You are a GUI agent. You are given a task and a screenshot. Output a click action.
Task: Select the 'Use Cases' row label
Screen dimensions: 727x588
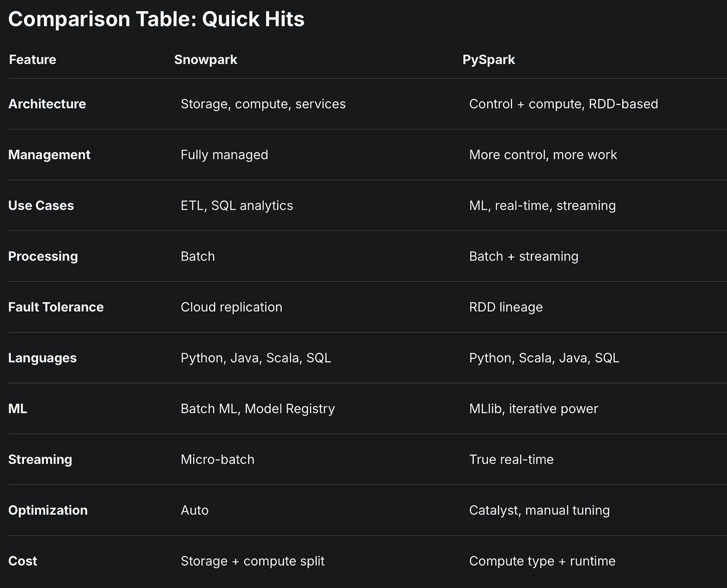click(x=41, y=206)
